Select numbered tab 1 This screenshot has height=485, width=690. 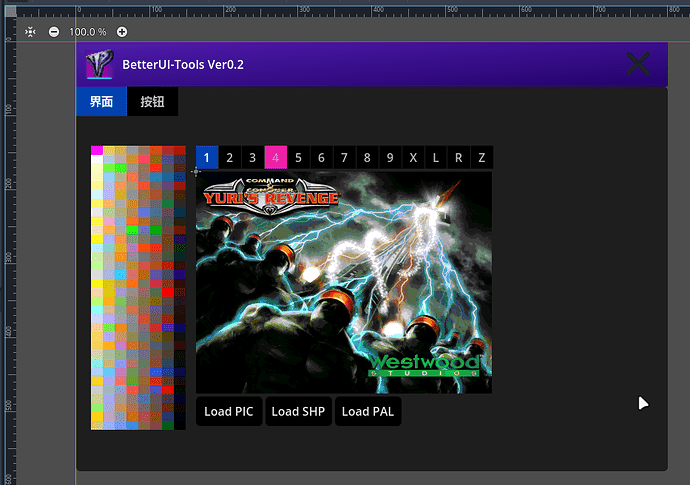tap(207, 158)
